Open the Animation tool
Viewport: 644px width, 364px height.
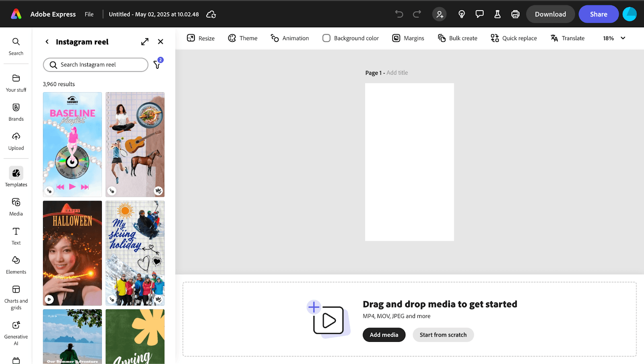(290, 38)
